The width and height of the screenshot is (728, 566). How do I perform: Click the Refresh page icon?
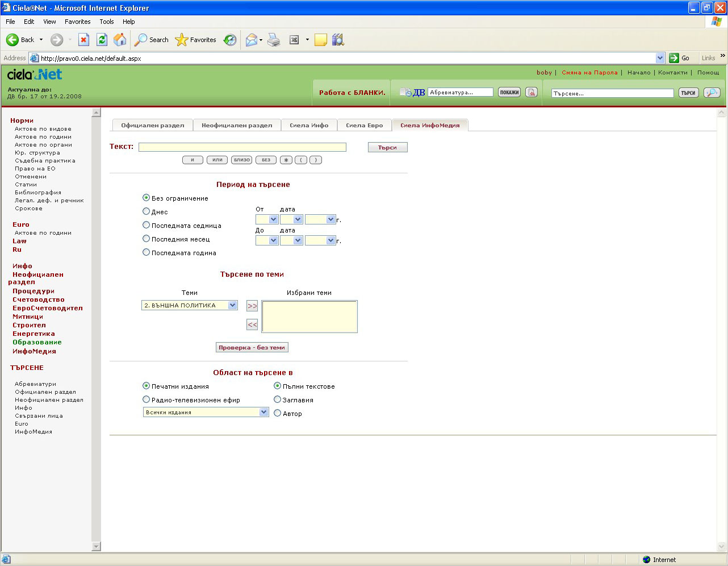[102, 40]
